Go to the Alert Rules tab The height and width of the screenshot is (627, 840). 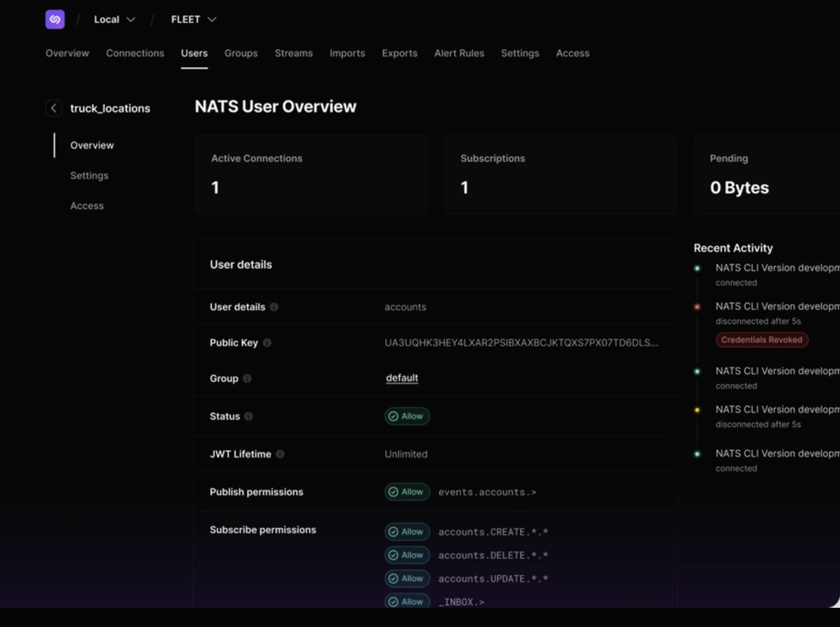click(459, 53)
